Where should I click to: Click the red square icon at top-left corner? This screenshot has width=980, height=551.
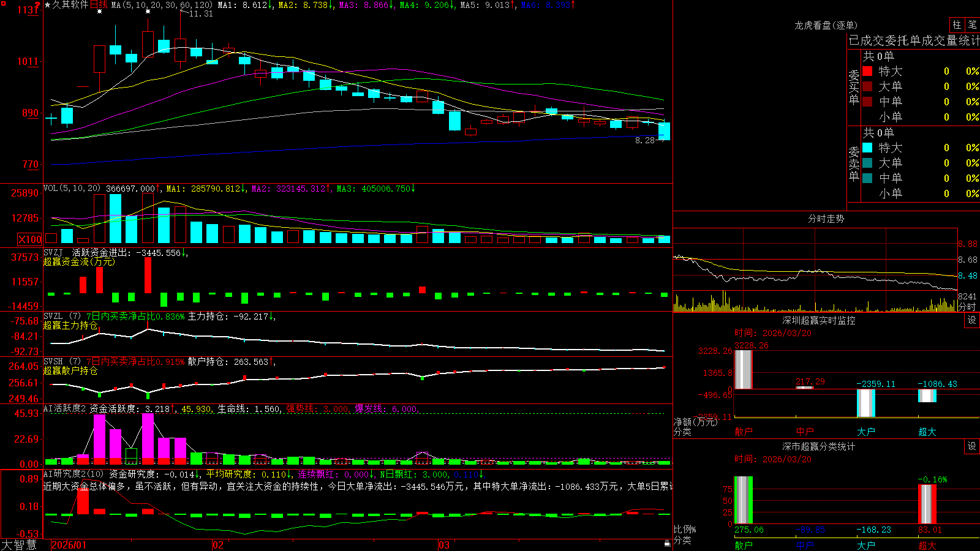coord(2,2)
